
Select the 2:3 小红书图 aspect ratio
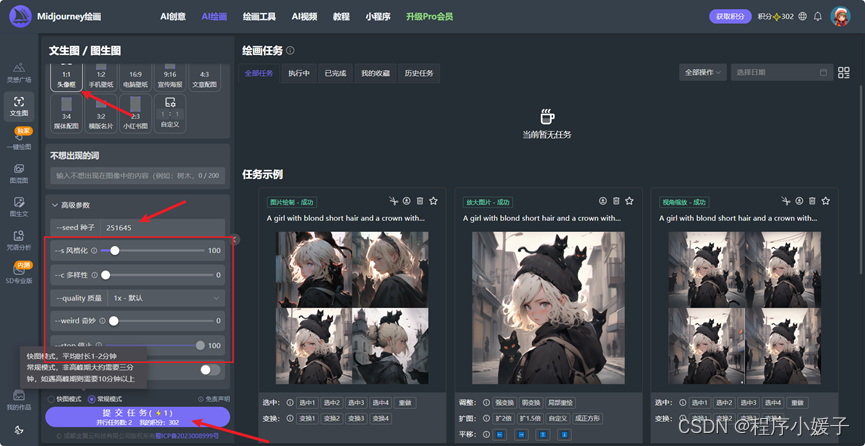click(x=135, y=113)
